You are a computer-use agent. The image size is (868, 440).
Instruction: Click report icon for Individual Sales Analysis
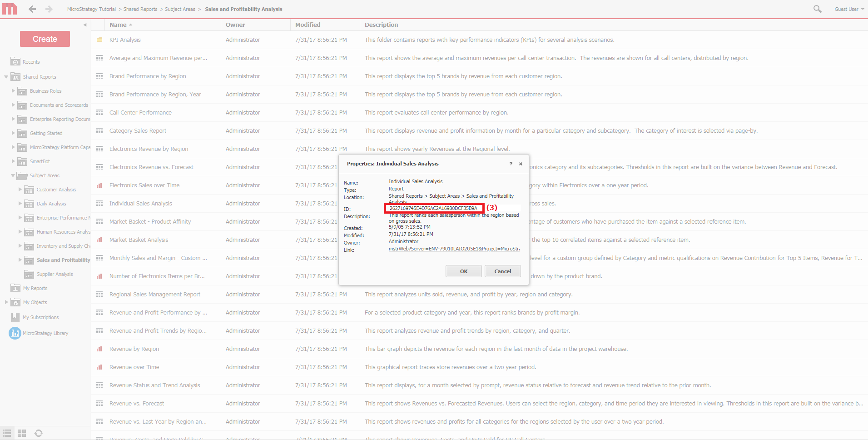(99, 204)
